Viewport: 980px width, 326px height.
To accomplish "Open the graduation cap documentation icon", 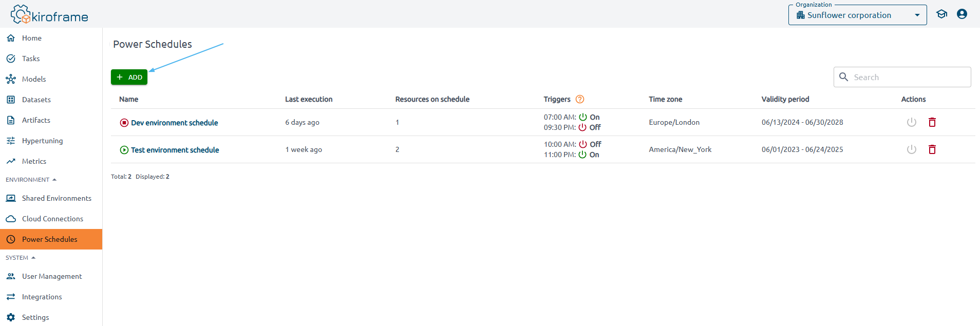I will pos(941,14).
